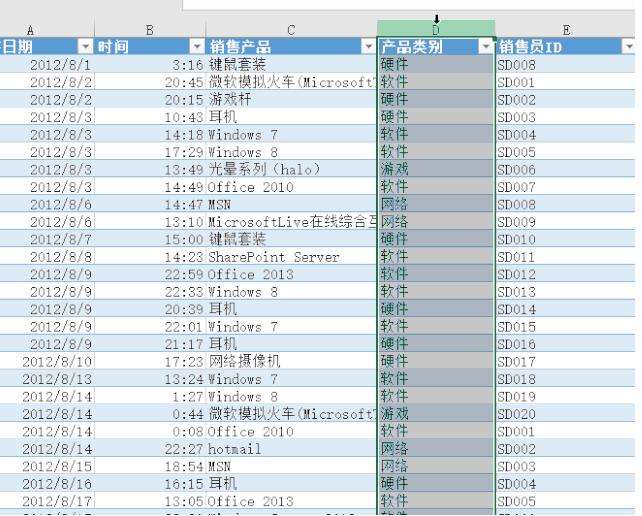Select column C header
The image size is (642, 516).
(291, 30)
